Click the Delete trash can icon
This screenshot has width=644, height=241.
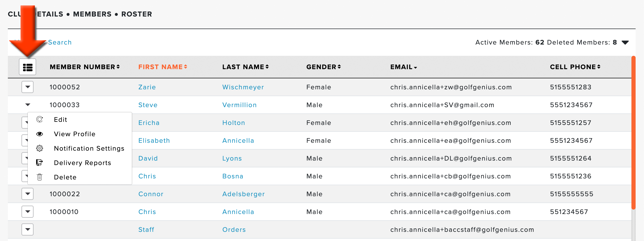(40, 177)
